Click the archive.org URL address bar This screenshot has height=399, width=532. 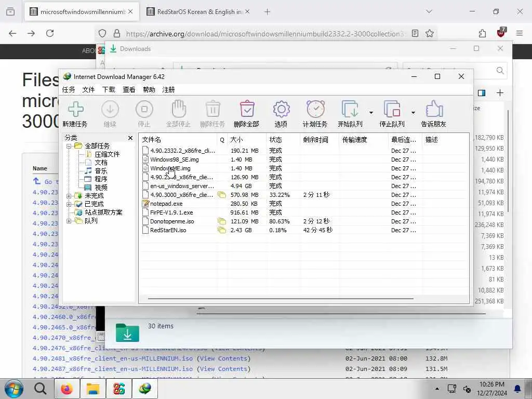tap(264, 34)
